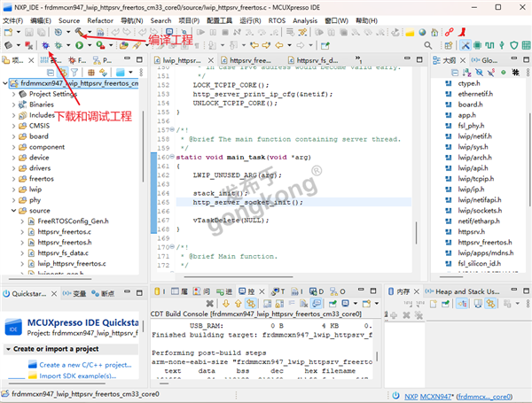Expand the drivers folder

point(13,168)
